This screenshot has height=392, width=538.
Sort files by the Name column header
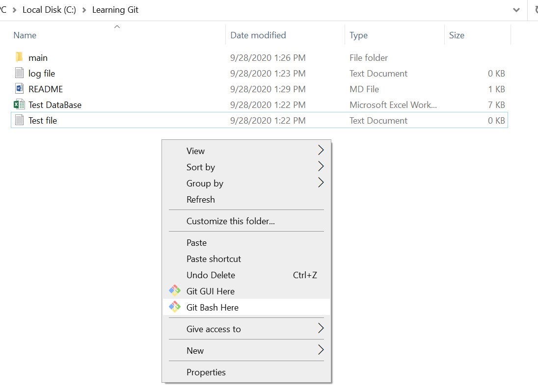(25, 35)
